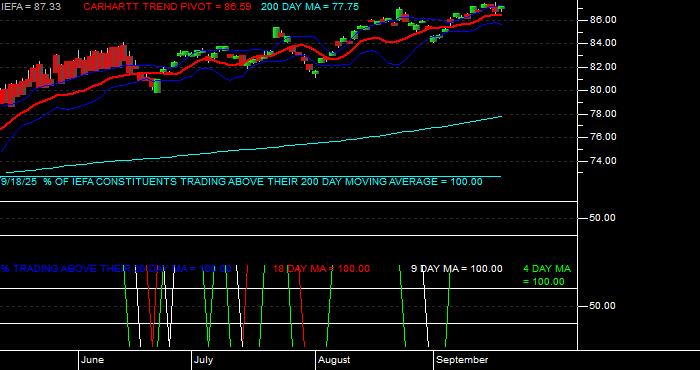Click the 80.00 price axis label
This screenshot has width=700, height=370.
[x=603, y=90]
